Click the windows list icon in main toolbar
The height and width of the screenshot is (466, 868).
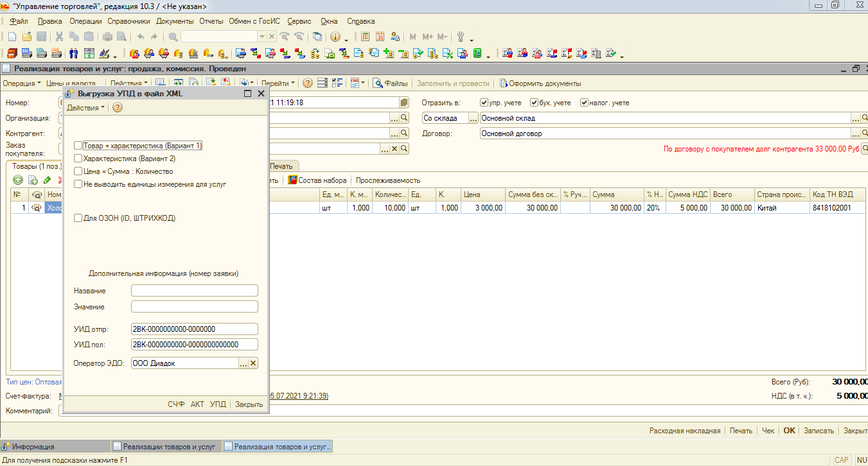coord(317,37)
